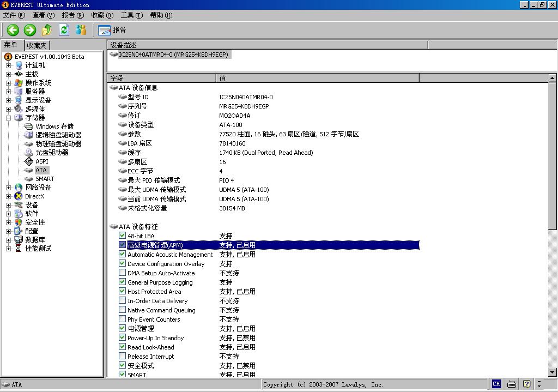Click the keyboard icon in status bar
Viewport: 558px width, 392px height.
coord(512,384)
